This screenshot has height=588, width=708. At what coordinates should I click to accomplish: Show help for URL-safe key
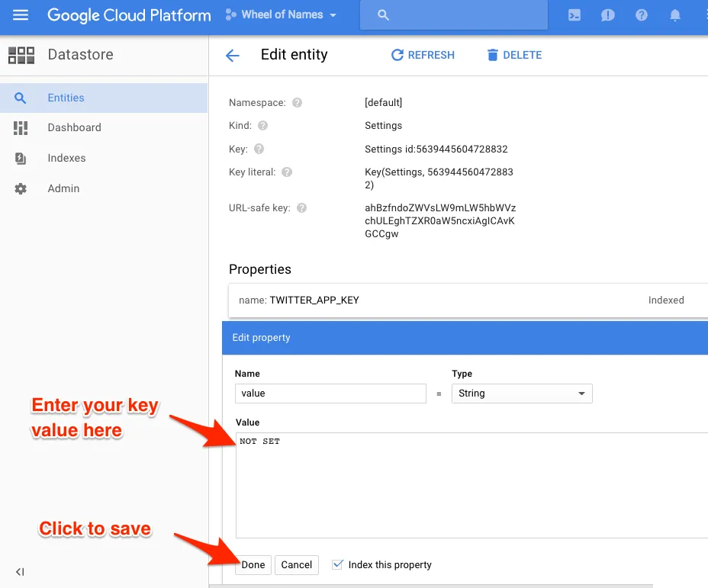tap(301, 208)
